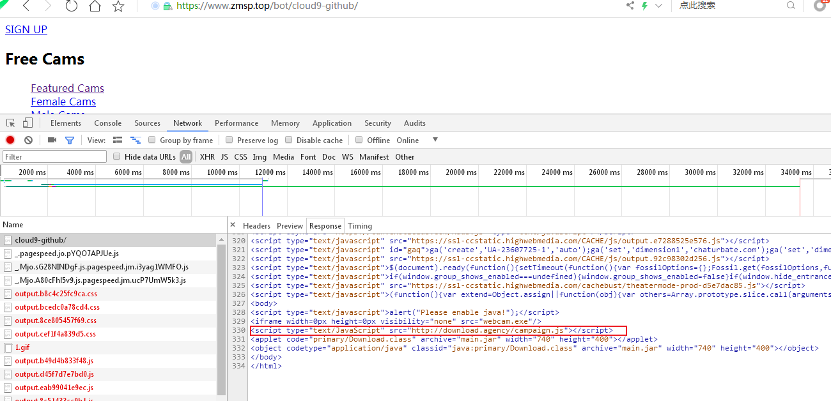Open the Online throttling dropdown arrow
The image size is (832, 402).
(435, 140)
